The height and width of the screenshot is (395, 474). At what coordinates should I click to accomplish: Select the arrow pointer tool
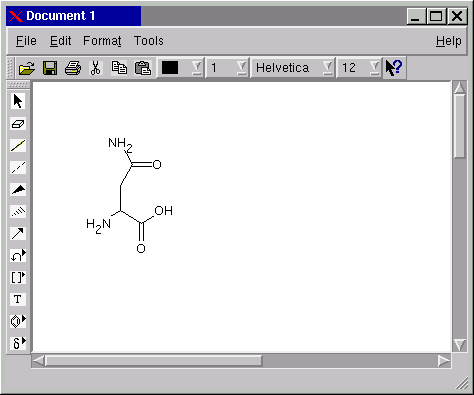(18, 101)
